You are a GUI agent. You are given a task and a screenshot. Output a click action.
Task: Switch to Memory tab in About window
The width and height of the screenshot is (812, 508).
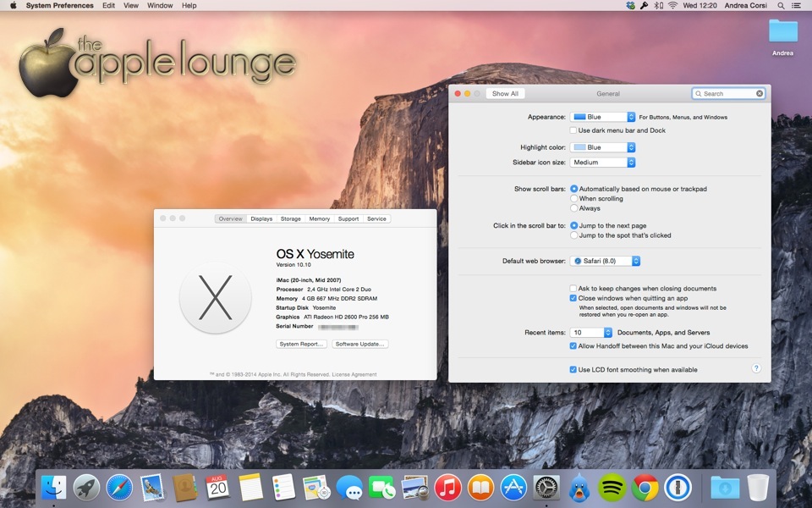320,218
